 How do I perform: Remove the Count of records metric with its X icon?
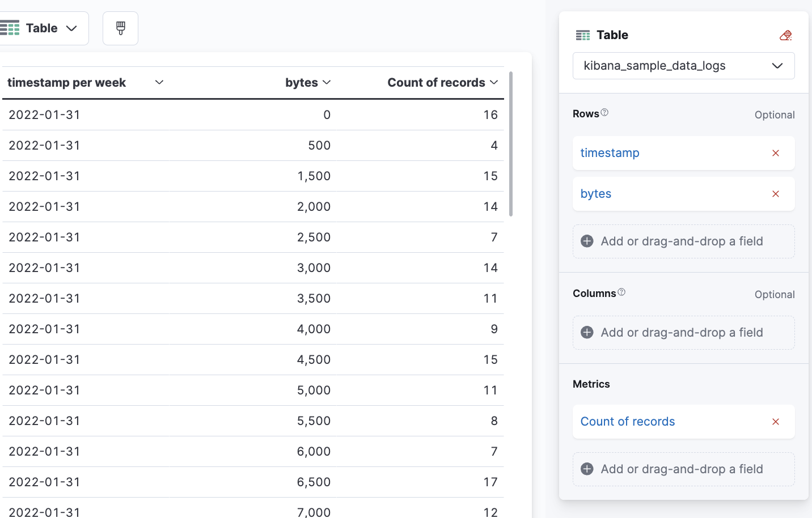[x=775, y=422]
